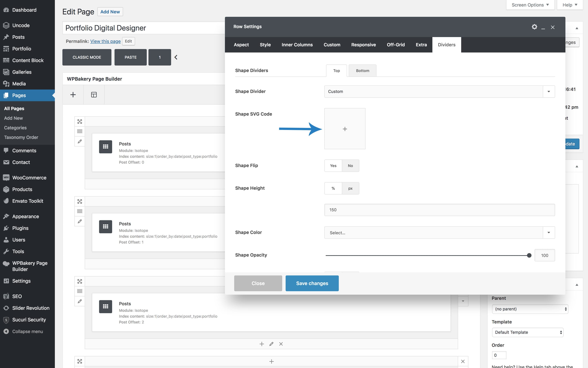
Task: Click the add element plus icon in WPBakery
Action: click(x=73, y=95)
